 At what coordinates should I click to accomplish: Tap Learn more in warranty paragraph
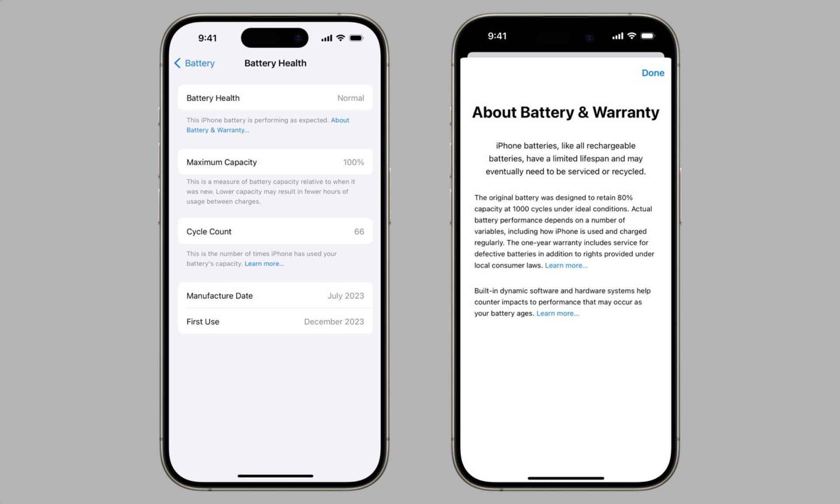(x=566, y=265)
